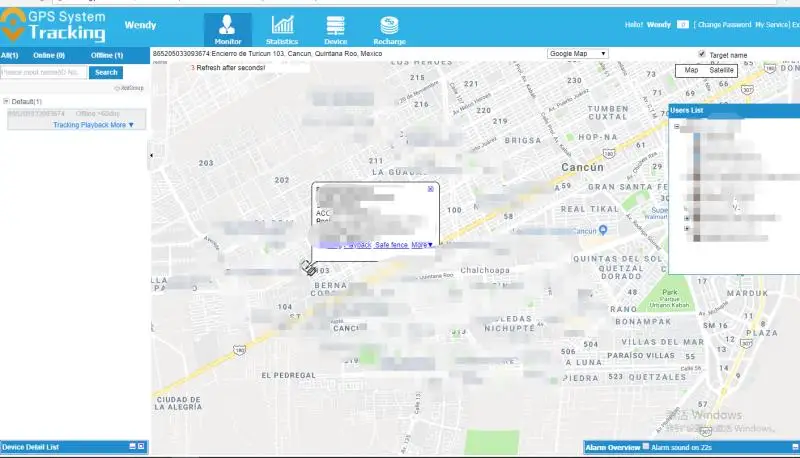Select the offline device row in list
Image resolution: width=800 pixels, height=458 pixels.
coord(77,119)
